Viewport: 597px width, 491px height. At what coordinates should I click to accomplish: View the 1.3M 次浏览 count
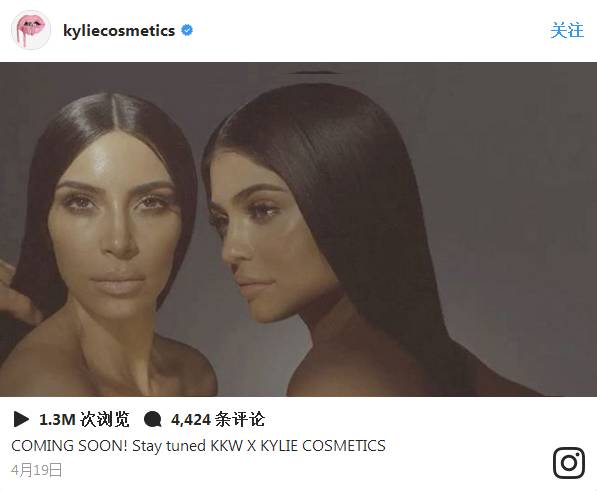click(x=84, y=419)
